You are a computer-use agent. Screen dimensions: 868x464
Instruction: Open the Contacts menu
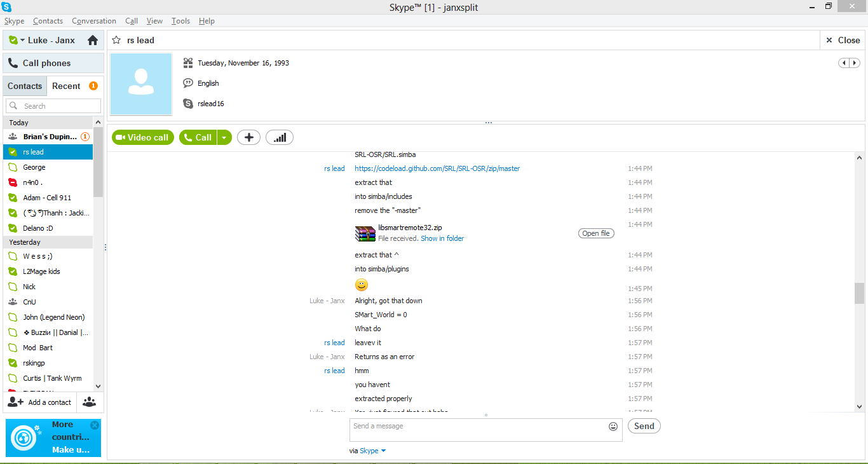pyautogui.click(x=48, y=21)
